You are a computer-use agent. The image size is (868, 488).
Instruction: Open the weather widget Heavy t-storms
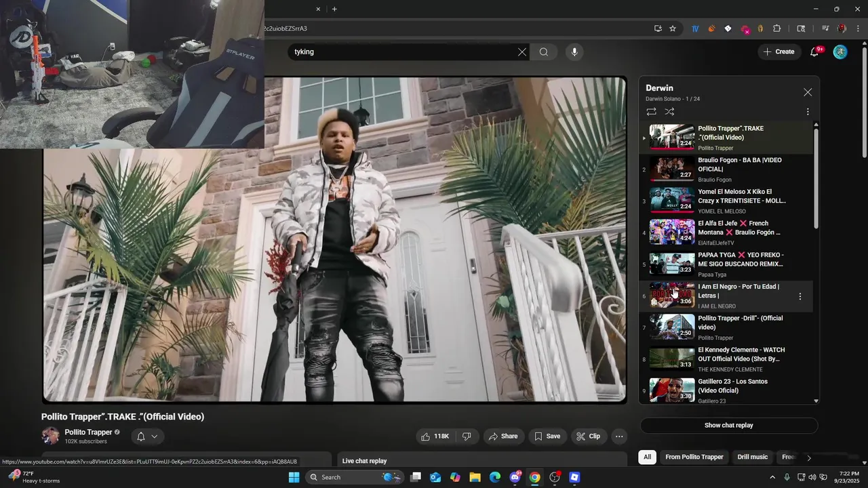(x=34, y=477)
